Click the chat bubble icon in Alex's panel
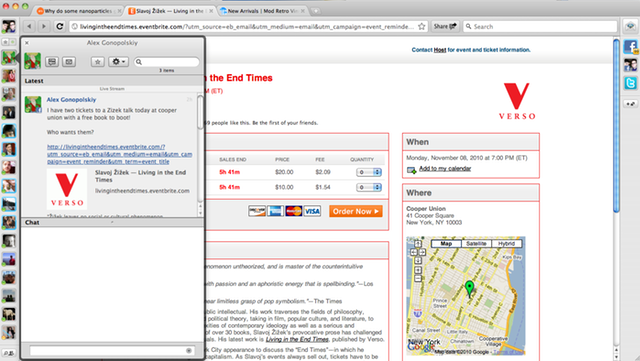640x361 pixels. pyautogui.click(x=52, y=62)
